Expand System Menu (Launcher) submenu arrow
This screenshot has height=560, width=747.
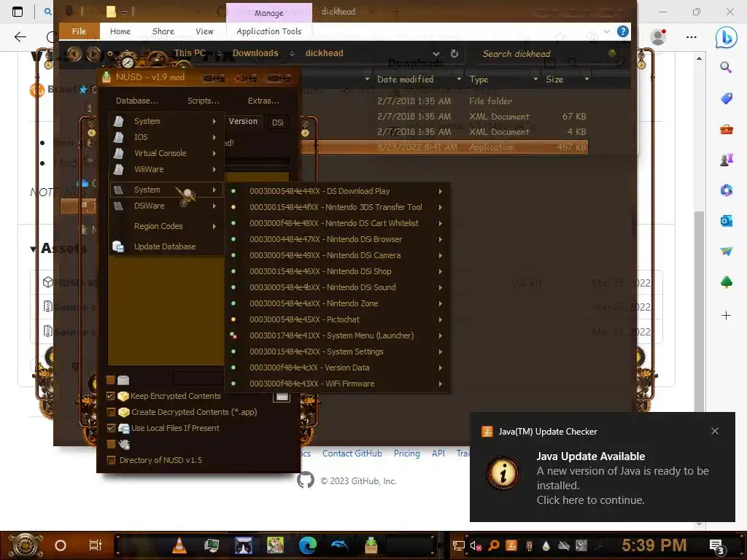[440, 335]
